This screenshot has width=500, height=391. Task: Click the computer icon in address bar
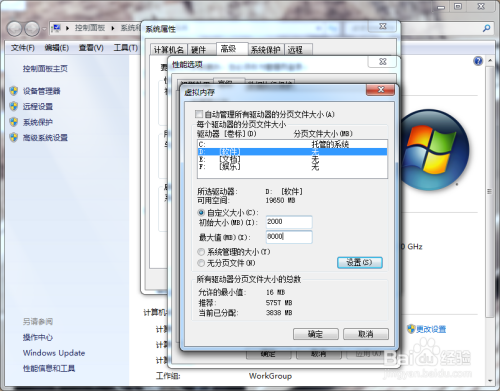click(57, 28)
